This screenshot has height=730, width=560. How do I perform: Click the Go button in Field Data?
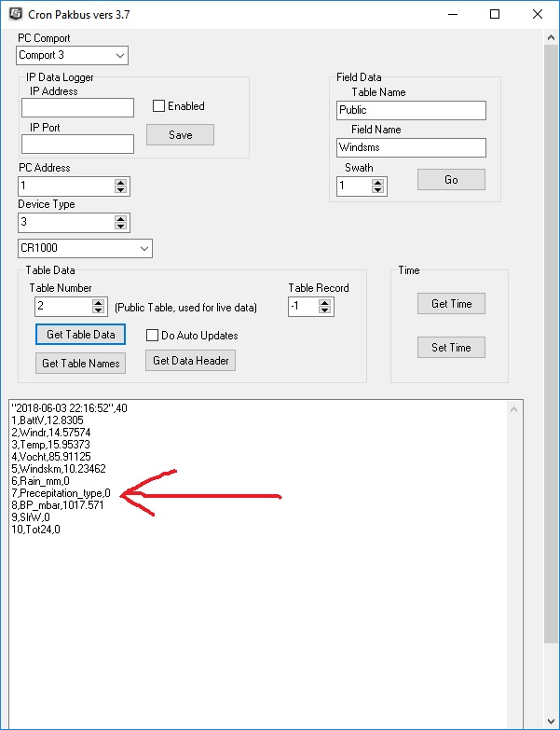coord(451,179)
